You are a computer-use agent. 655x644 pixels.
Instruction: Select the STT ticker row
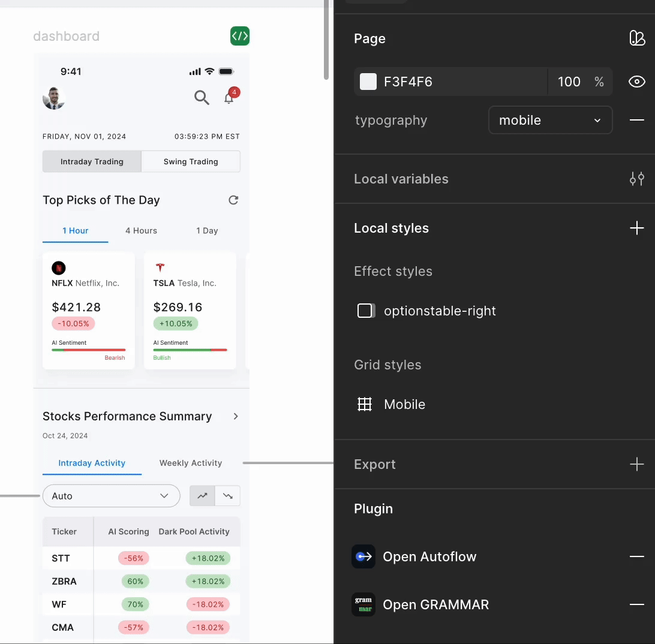141,558
